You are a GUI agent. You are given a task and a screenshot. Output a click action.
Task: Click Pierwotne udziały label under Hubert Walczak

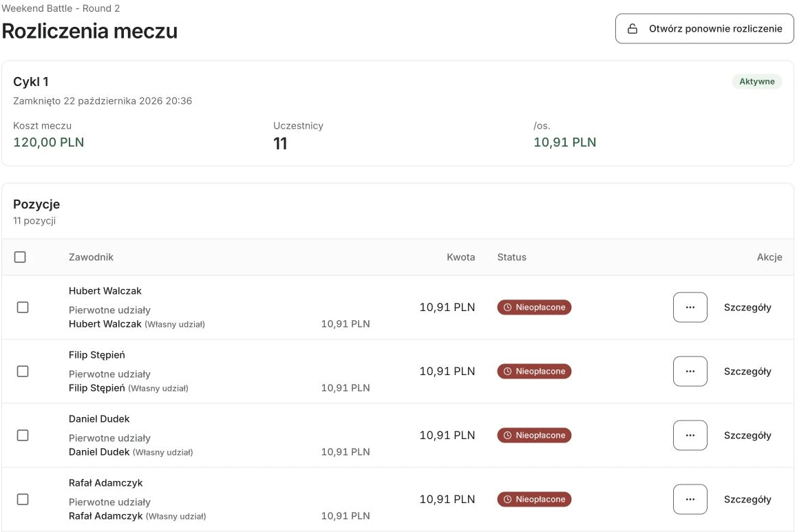(110, 310)
